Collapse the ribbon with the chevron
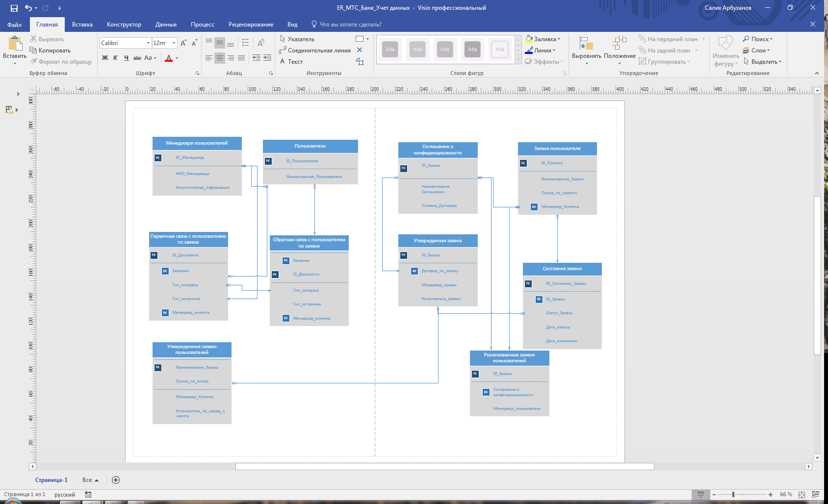Viewport: 828px width, 504px height. (817, 73)
